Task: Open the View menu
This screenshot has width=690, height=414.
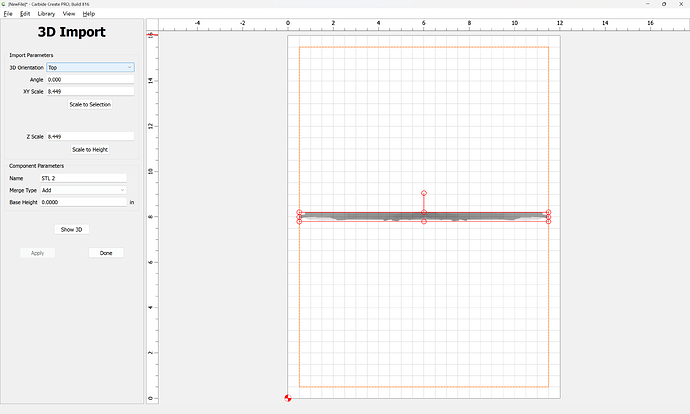Action: [69, 14]
